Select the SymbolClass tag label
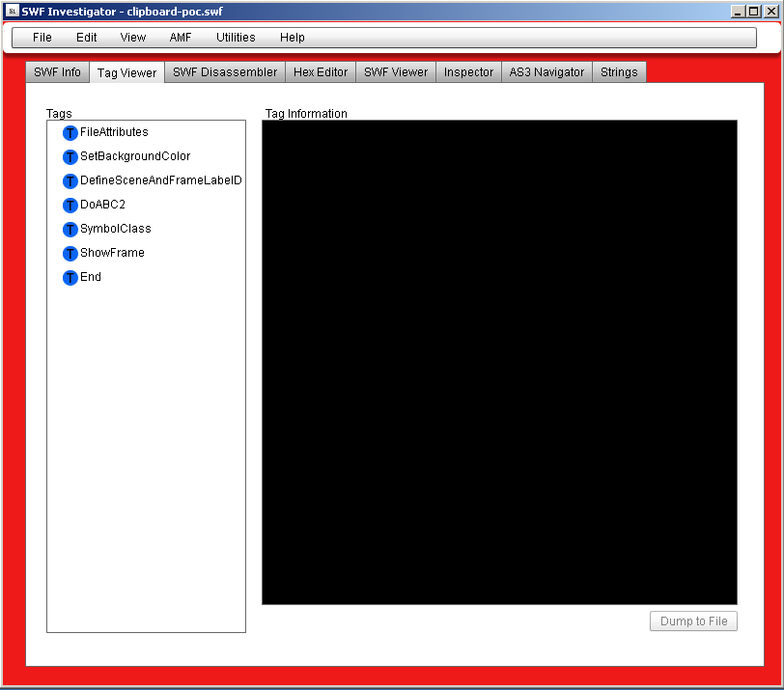The width and height of the screenshot is (784, 690). (115, 229)
